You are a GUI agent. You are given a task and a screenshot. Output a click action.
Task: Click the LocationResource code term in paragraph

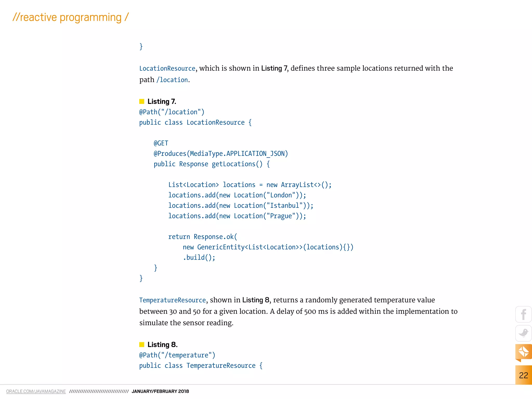click(x=167, y=68)
